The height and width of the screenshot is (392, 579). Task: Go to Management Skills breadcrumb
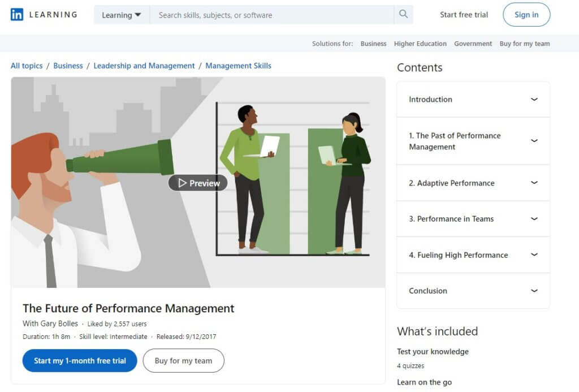coord(238,66)
